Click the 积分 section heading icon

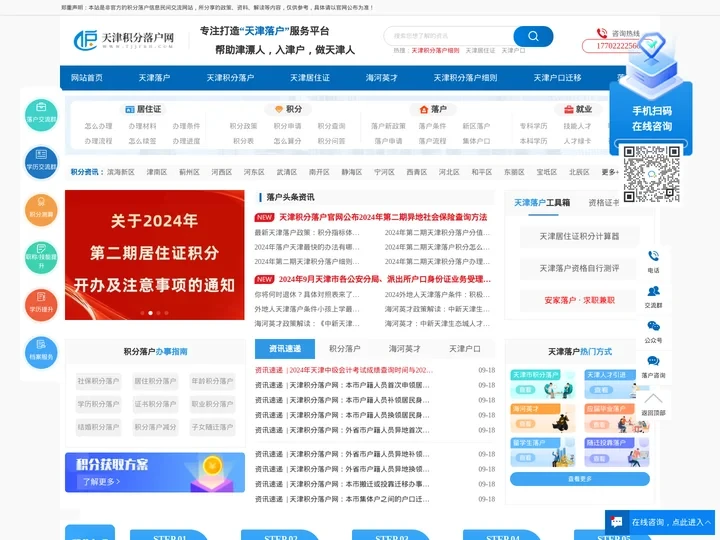point(279,109)
